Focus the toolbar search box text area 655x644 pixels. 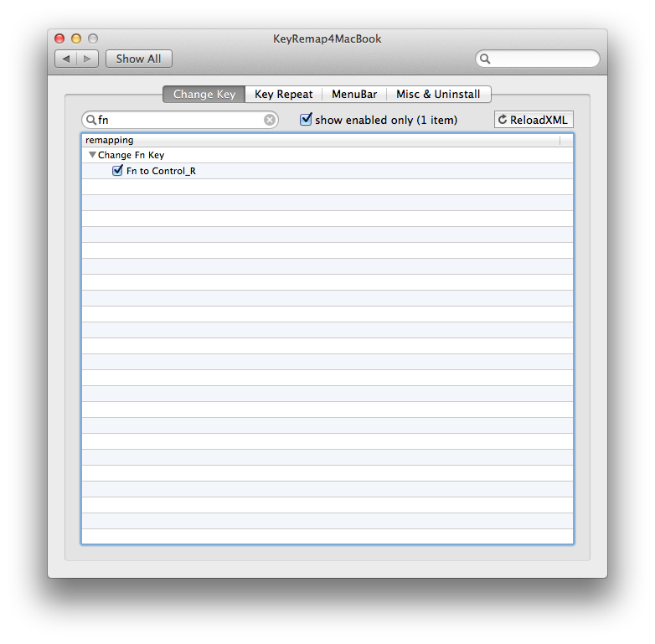(x=543, y=59)
